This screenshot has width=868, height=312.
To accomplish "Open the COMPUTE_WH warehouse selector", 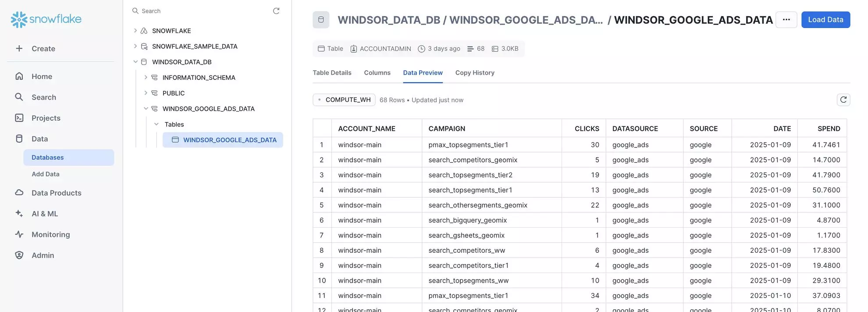I will click(344, 100).
